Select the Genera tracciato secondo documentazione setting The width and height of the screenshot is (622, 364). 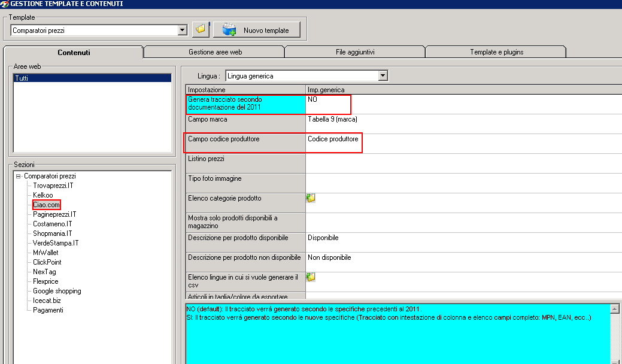[245, 104]
